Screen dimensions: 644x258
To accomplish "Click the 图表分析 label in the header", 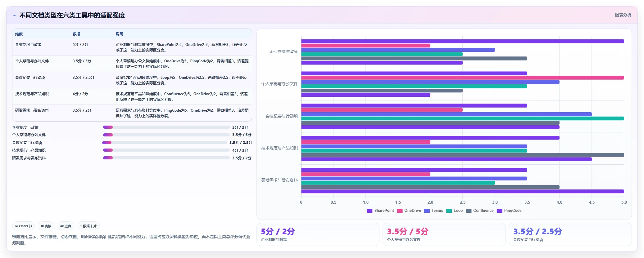I will 623,15.
